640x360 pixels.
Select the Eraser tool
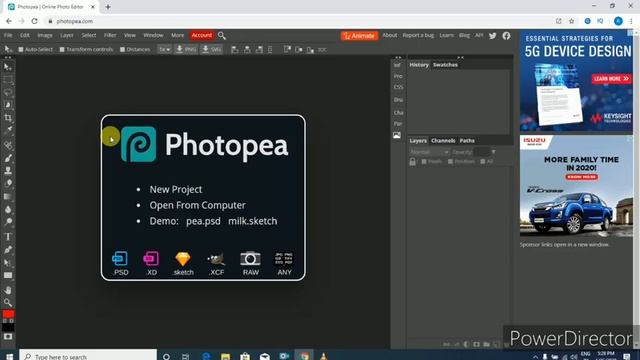tap(8, 183)
